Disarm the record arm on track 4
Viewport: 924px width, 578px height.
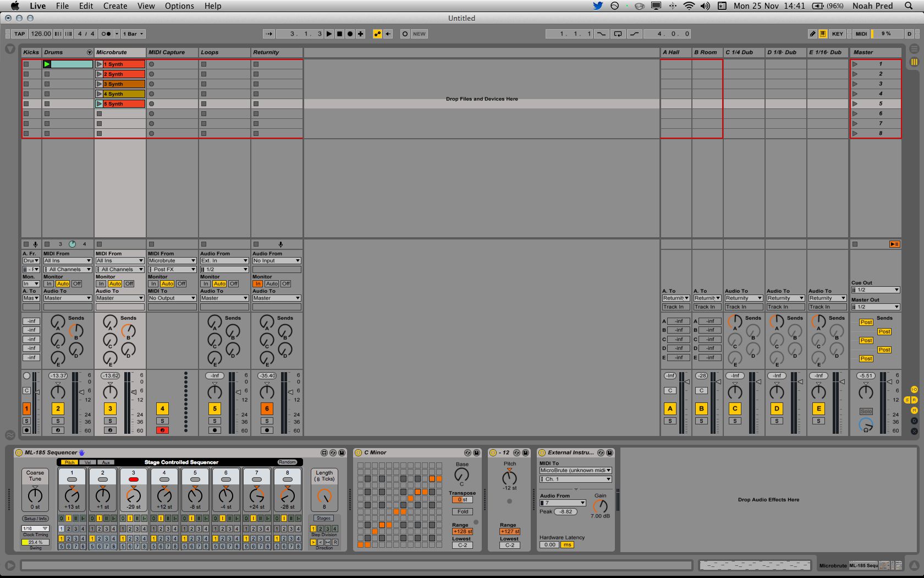(x=162, y=430)
